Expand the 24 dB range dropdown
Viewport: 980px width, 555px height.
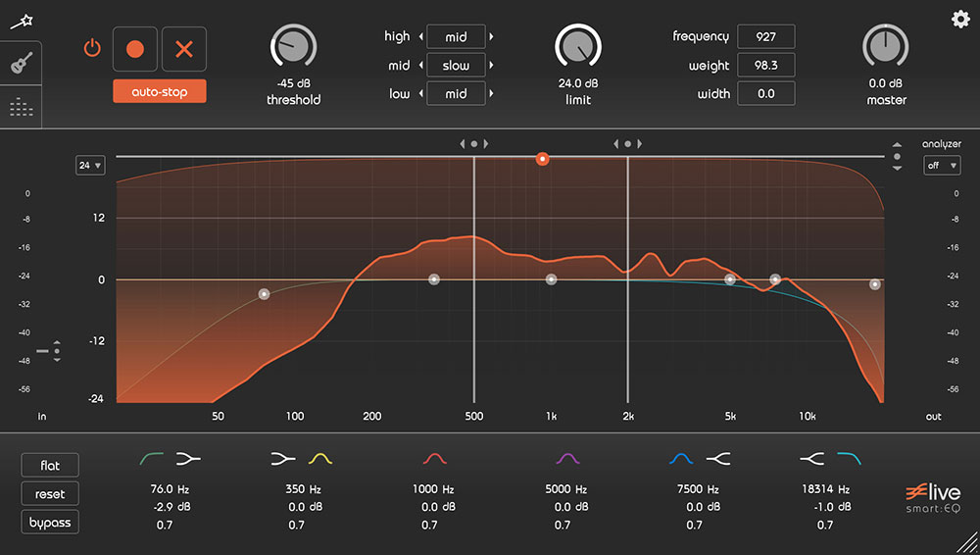point(90,166)
